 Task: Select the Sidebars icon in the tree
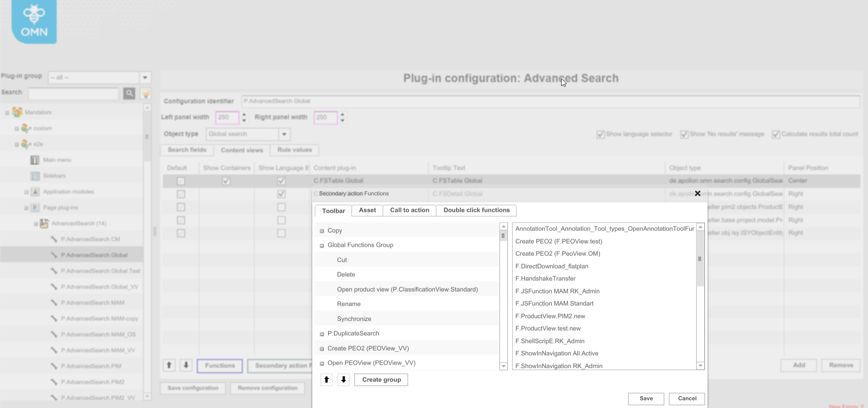click(35, 176)
